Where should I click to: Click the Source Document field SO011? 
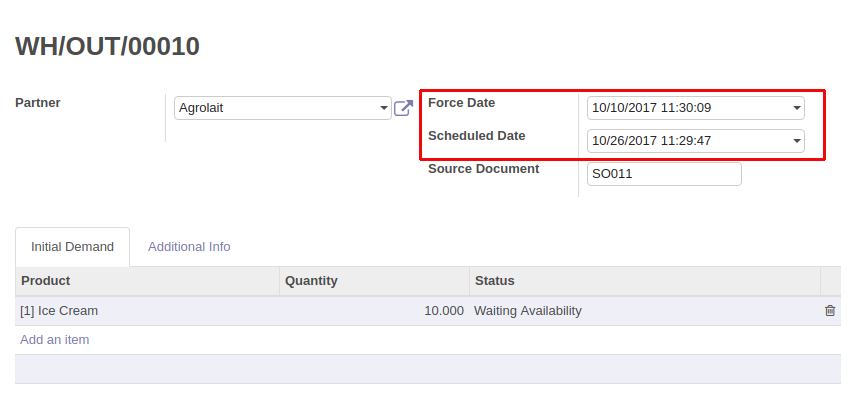pyautogui.click(x=664, y=174)
